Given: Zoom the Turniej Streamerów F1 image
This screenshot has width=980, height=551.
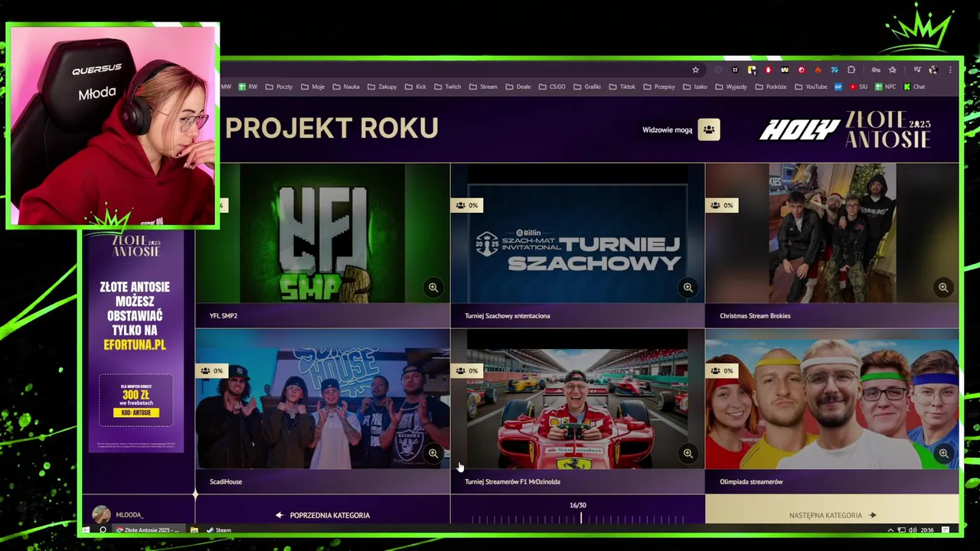Looking at the screenshot, I should point(688,453).
